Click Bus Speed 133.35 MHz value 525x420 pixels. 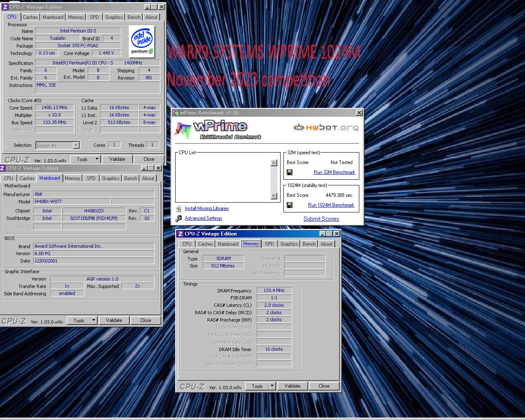coord(55,122)
